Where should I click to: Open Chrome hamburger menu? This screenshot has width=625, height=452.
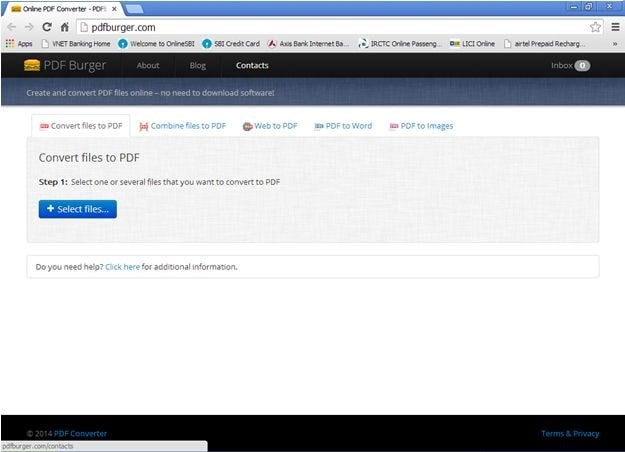[x=615, y=27]
